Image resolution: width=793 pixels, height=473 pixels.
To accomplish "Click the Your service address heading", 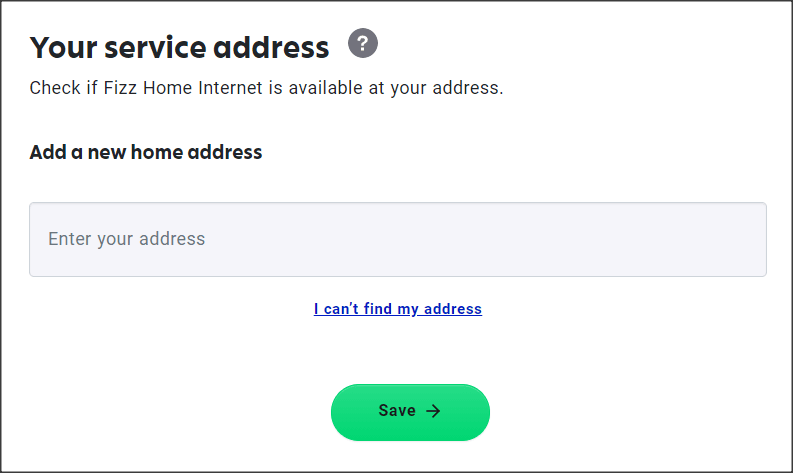I will (x=179, y=47).
